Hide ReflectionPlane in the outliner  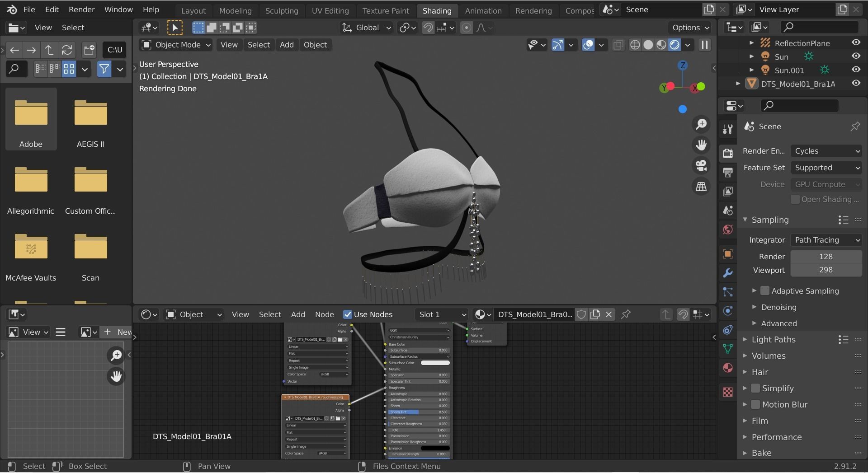click(x=856, y=42)
